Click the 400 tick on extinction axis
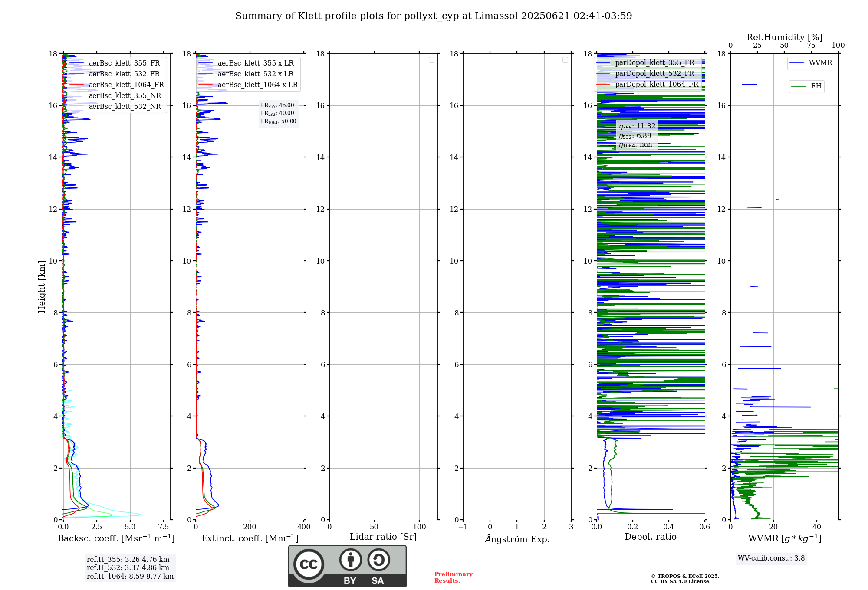The height and width of the screenshot is (590, 868). click(304, 527)
